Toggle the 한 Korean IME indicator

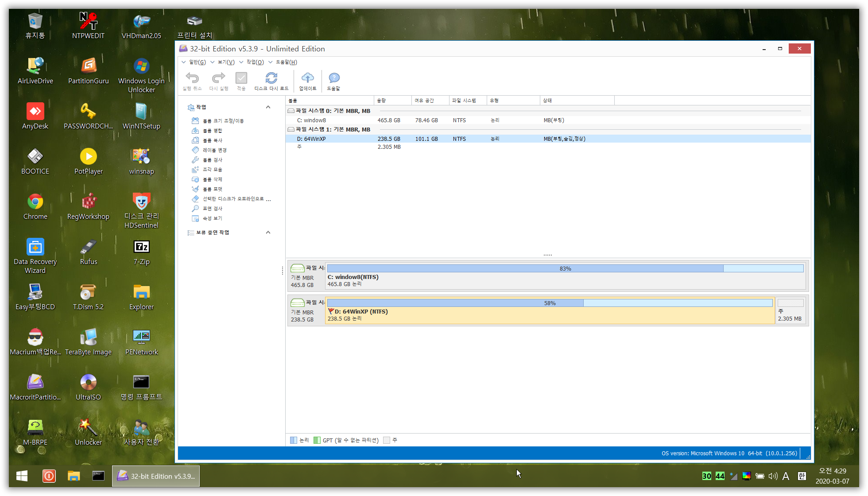802,476
